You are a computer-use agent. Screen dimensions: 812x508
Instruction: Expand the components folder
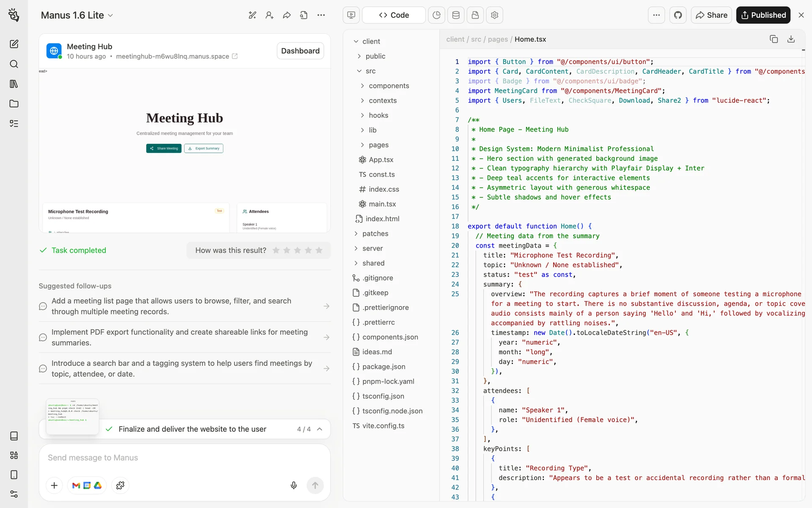(389, 86)
